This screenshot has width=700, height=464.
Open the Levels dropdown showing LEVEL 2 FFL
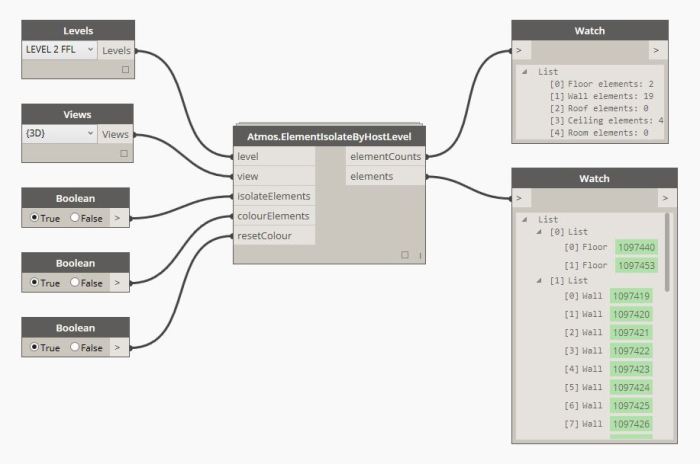pos(59,49)
